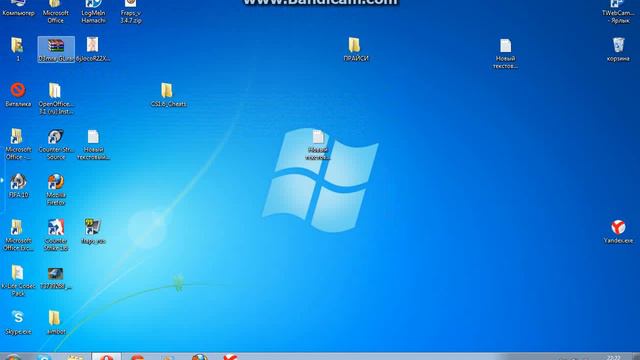Select the Fraps_v 3.4.7.zip archive
The height and width of the screenshot is (360, 640).
(x=131, y=11)
